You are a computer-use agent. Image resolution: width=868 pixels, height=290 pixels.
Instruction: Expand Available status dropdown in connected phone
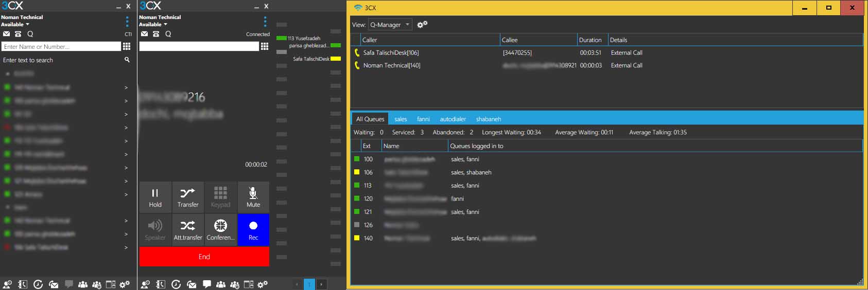(153, 24)
